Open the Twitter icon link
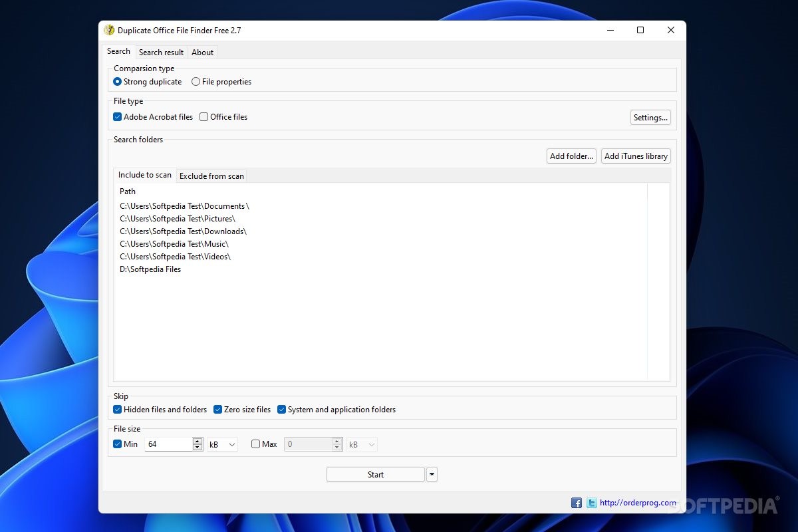The width and height of the screenshot is (798, 532). (591, 503)
